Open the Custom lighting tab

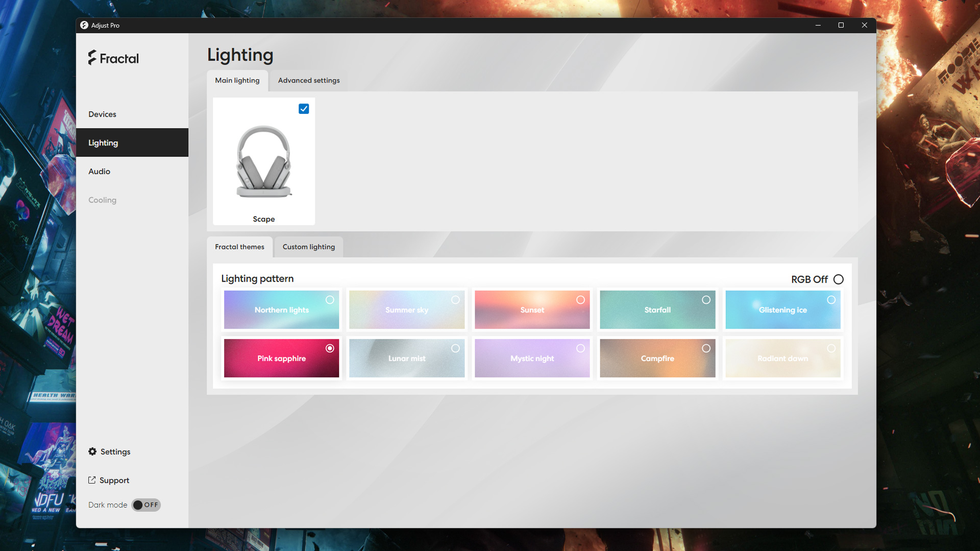pyautogui.click(x=308, y=247)
